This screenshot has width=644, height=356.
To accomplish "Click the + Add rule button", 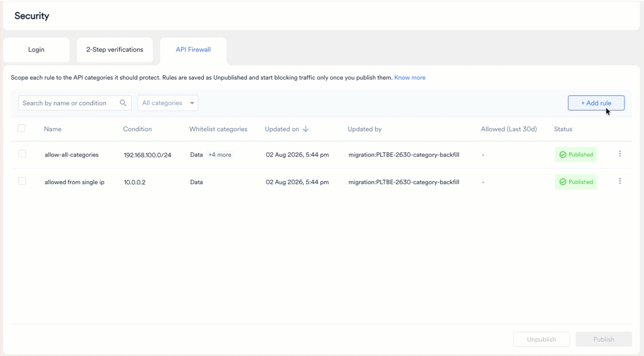I will click(x=596, y=103).
